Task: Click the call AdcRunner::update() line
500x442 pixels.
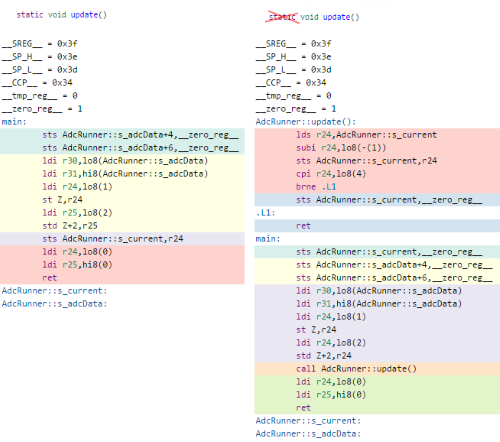Action: coord(377,369)
